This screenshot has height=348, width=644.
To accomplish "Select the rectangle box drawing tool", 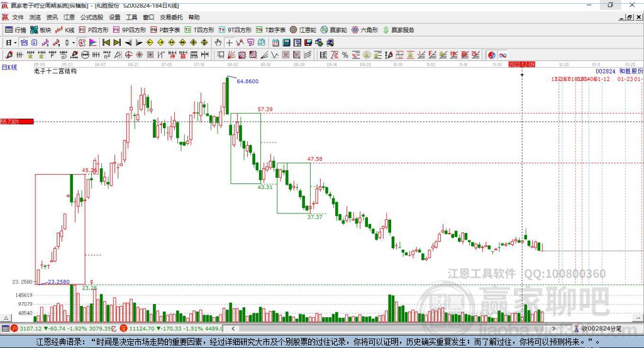I will (221, 55).
